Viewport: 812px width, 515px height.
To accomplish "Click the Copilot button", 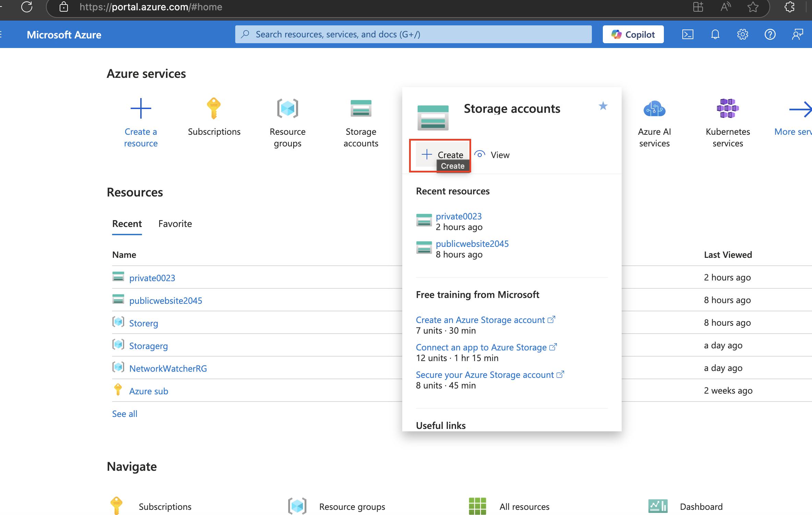I will [x=633, y=34].
